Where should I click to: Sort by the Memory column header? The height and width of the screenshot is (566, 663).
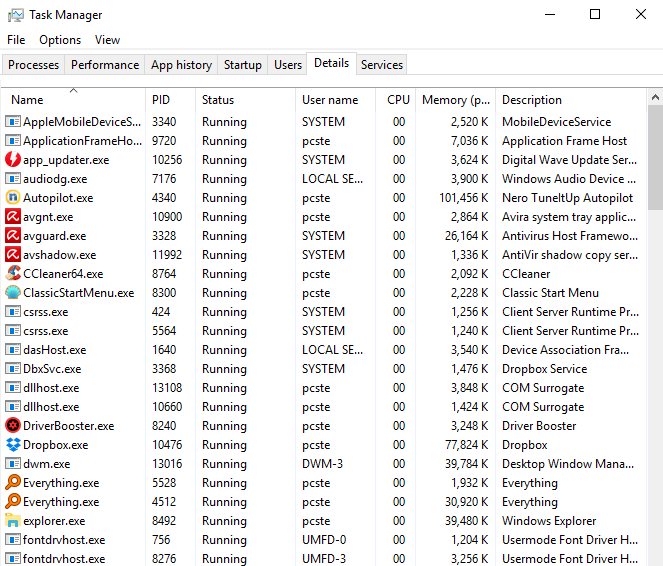[x=455, y=100]
